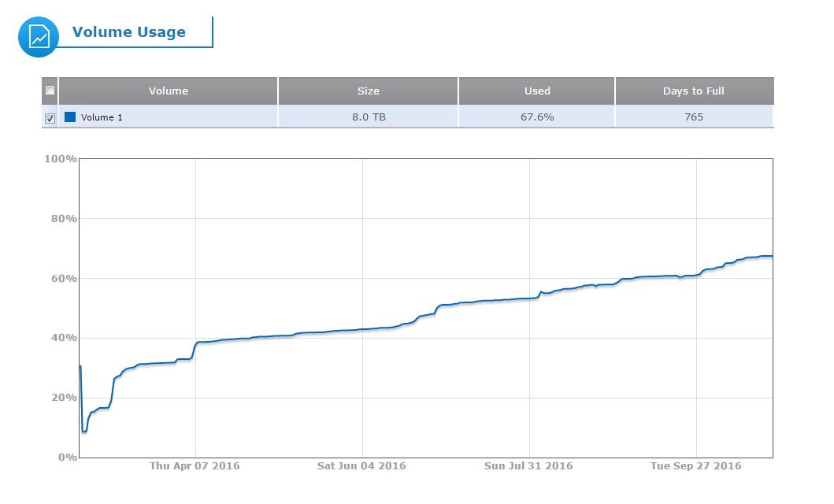Click the Volume Usage chart icon
834x504 pixels.
click(x=39, y=36)
